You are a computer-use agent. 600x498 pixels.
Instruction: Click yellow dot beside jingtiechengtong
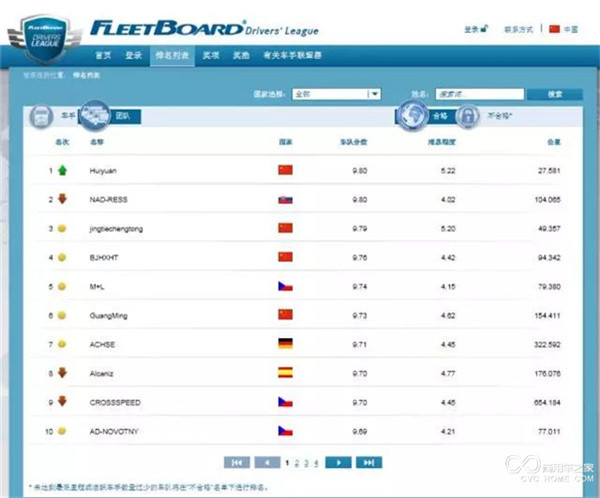click(62, 229)
